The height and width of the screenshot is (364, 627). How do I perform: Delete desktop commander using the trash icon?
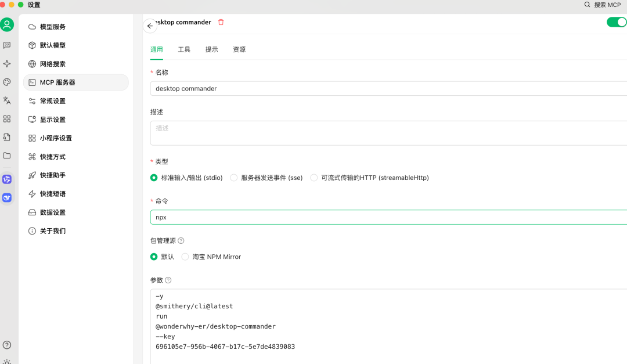pos(221,21)
